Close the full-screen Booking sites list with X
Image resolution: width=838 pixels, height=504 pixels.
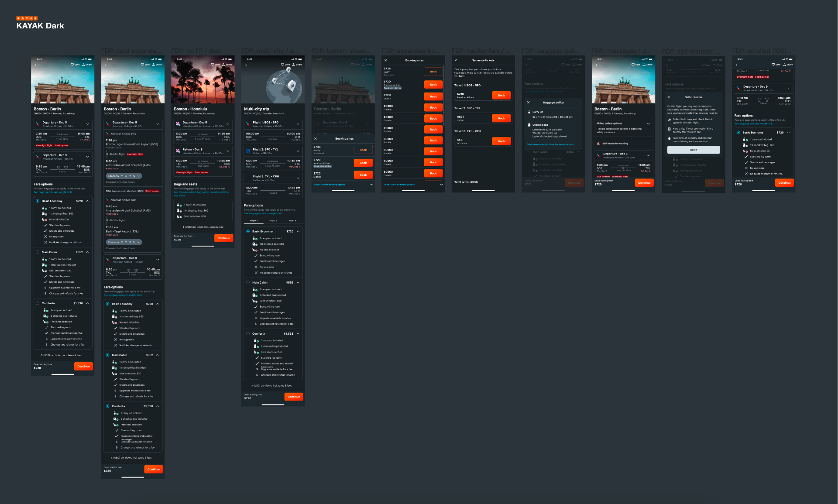(385, 60)
